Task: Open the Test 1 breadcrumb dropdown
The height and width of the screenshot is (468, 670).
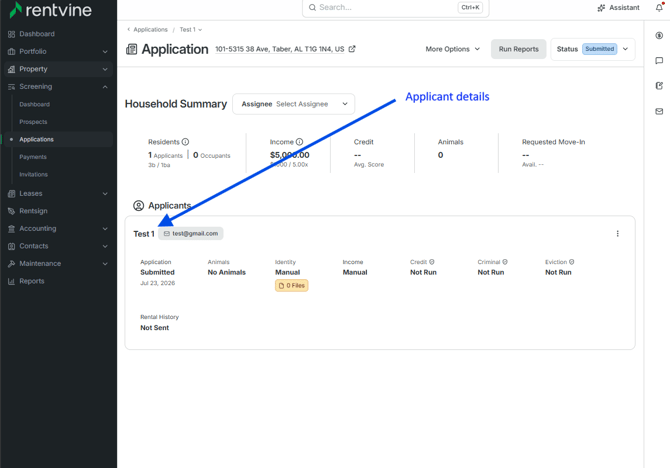Action: 191,29
